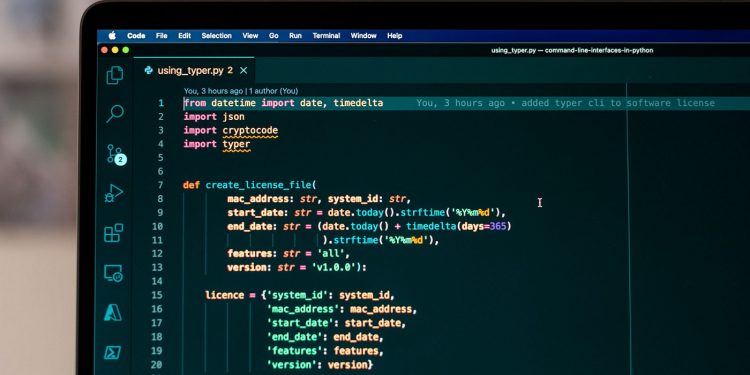This screenshot has width=750, height=375.
Task: Click 'typer' import with squiggly underline
Action: click(236, 144)
